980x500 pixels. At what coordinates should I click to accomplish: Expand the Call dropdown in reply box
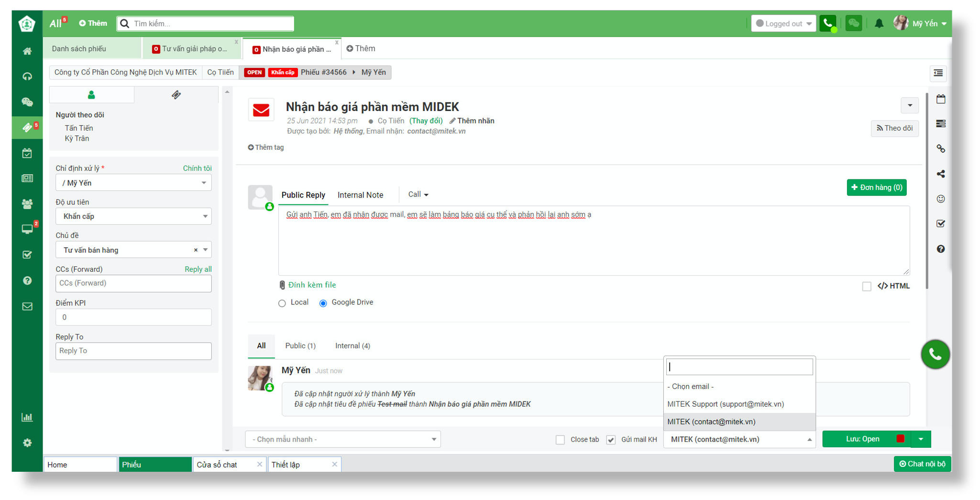(x=418, y=194)
